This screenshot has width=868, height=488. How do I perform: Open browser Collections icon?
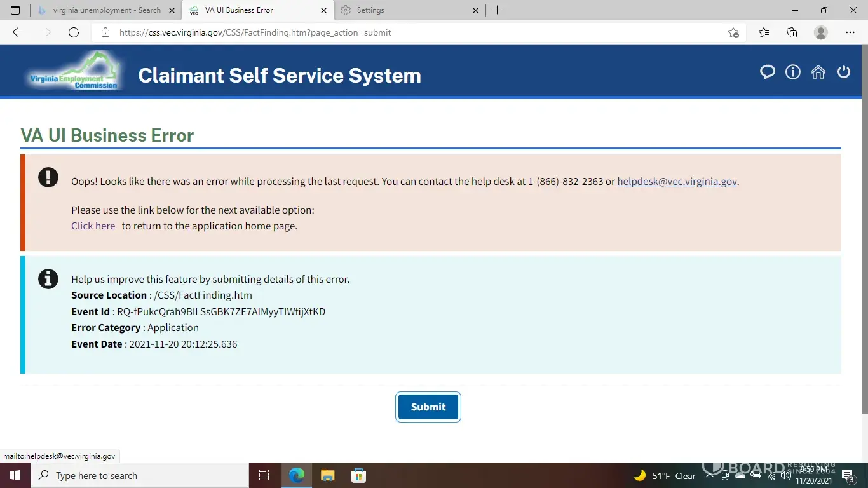click(x=792, y=32)
